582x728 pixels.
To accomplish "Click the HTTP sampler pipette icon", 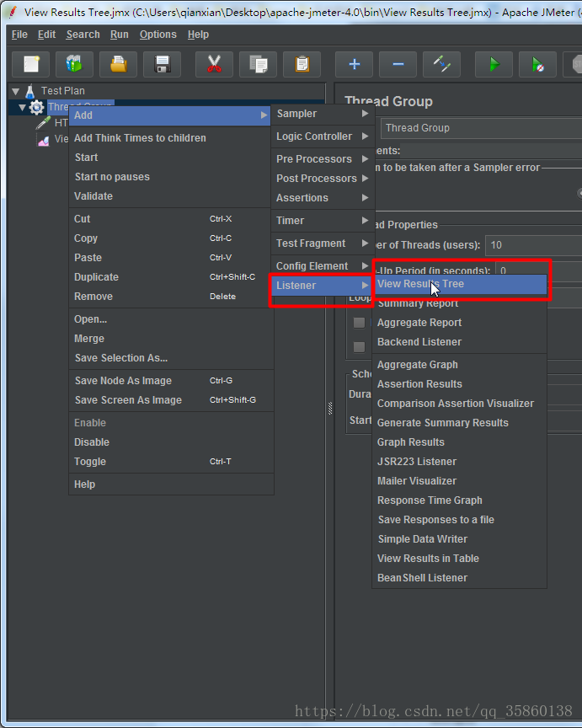I will point(44,122).
